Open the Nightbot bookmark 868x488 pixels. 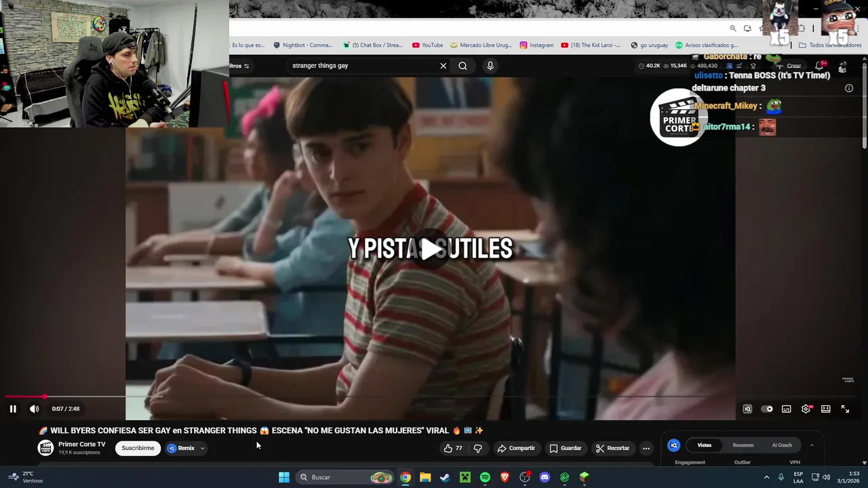pyautogui.click(x=302, y=45)
